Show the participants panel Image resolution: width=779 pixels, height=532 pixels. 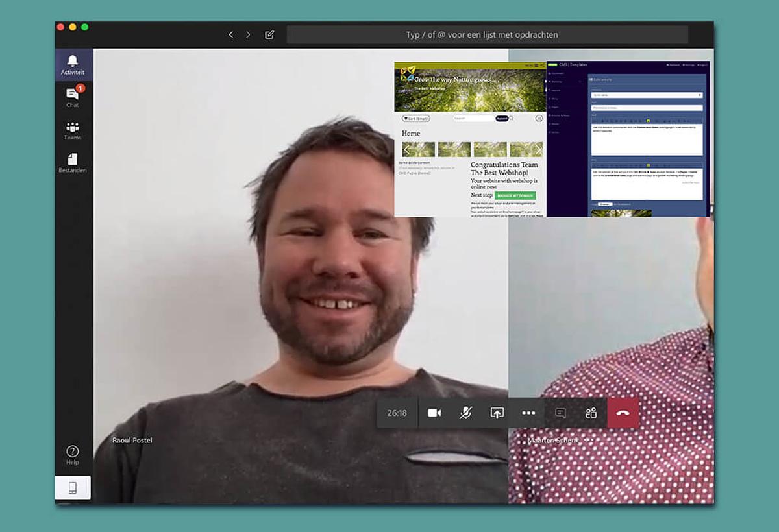pos(591,413)
